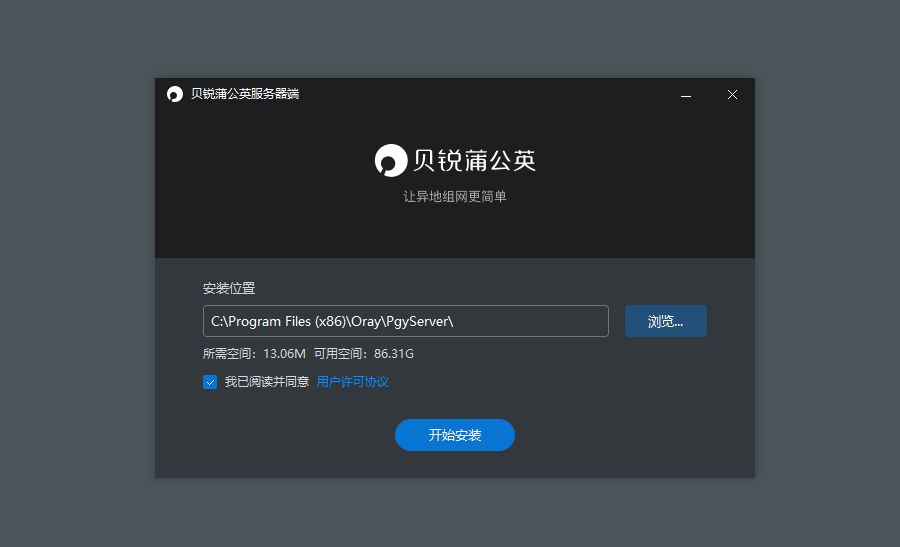Start installation with 开始安装 button

pos(455,435)
